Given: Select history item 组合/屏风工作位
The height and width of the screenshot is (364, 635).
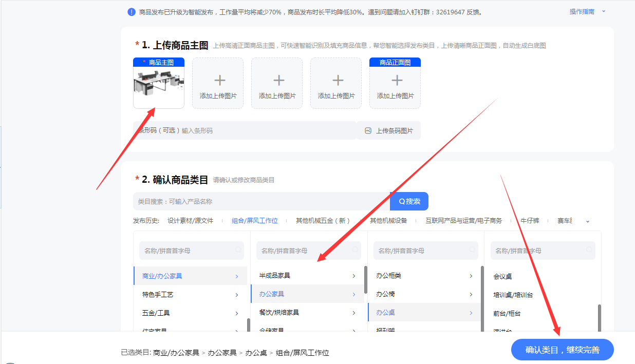Looking at the screenshot, I should click(255, 221).
